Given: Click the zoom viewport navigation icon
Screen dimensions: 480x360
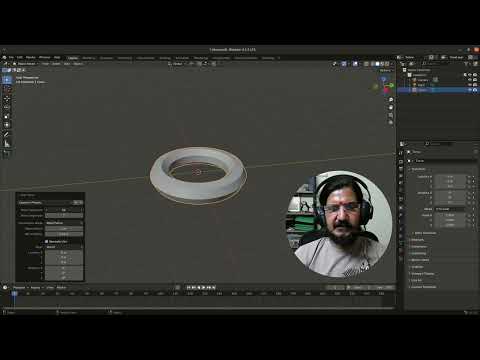Looking at the screenshot, I should [x=391, y=100].
